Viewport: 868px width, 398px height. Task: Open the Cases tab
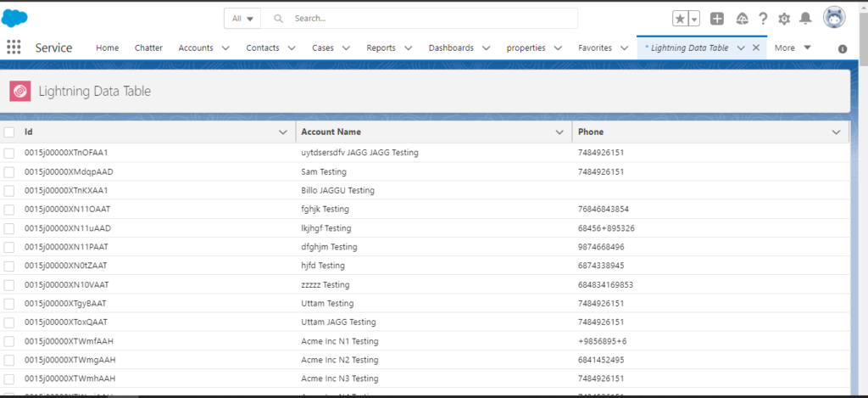click(323, 48)
